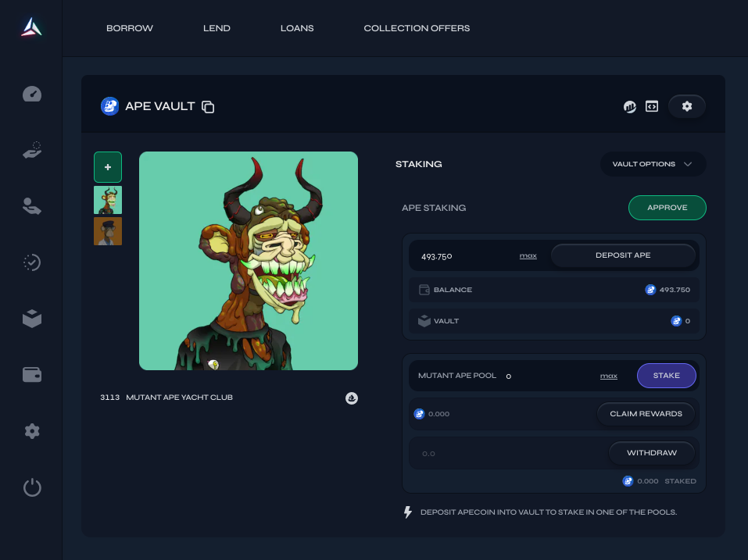The image size is (748, 560).
Task: Click the power/disconnect icon in sidebar
Action: tap(32, 487)
